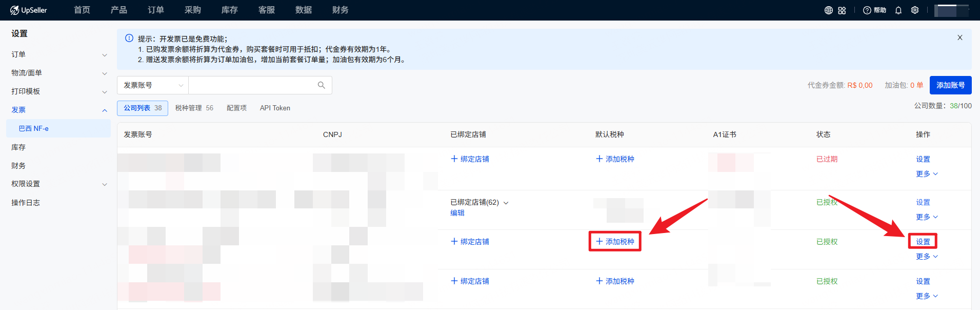
Task: Open the 数据 top menu
Action: (x=304, y=10)
